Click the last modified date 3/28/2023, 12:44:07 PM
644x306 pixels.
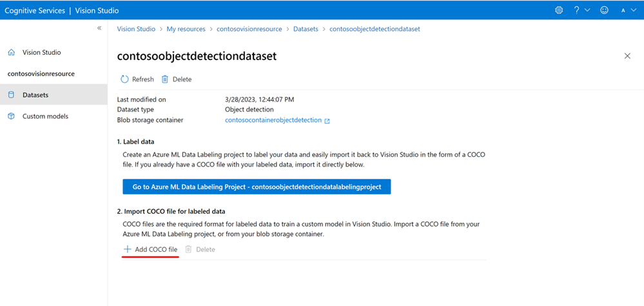[260, 99]
